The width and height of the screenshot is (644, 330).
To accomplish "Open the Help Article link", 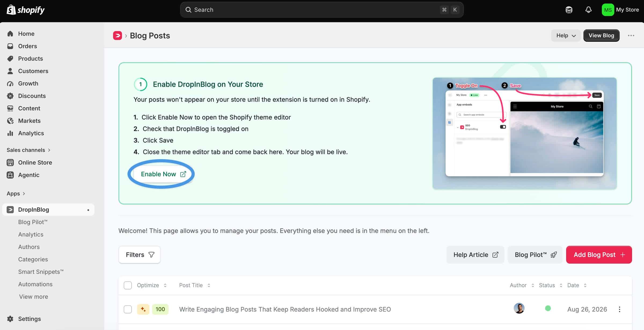I will [x=475, y=255].
